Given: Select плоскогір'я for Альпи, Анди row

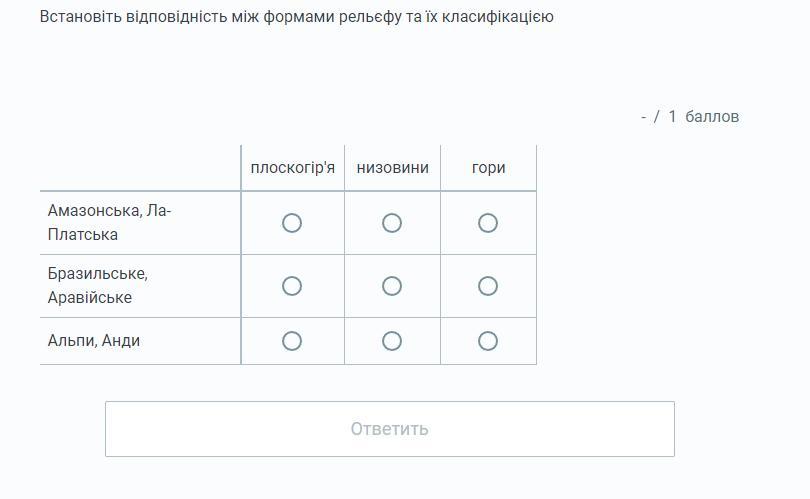Looking at the screenshot, I should [x=292, y=341].
